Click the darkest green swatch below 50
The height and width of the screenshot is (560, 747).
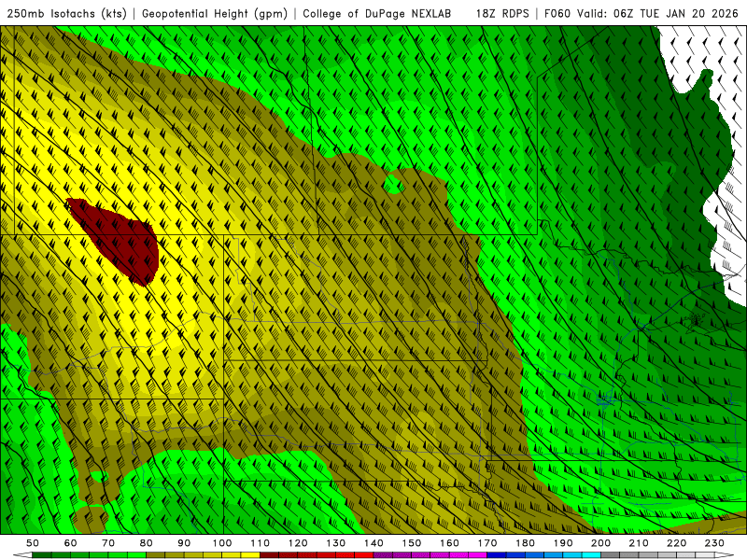[41, 555]
